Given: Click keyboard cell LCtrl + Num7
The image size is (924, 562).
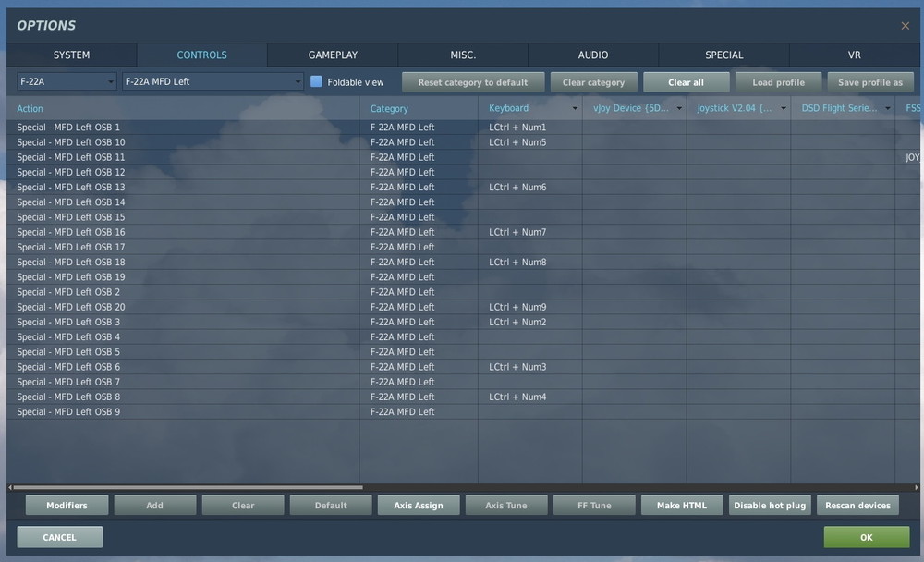Looking at the screenshot, I should (x=529, y=232).
